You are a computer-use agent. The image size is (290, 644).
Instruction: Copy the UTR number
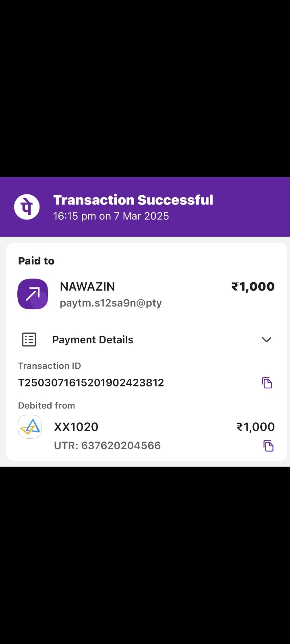point(268,446)
